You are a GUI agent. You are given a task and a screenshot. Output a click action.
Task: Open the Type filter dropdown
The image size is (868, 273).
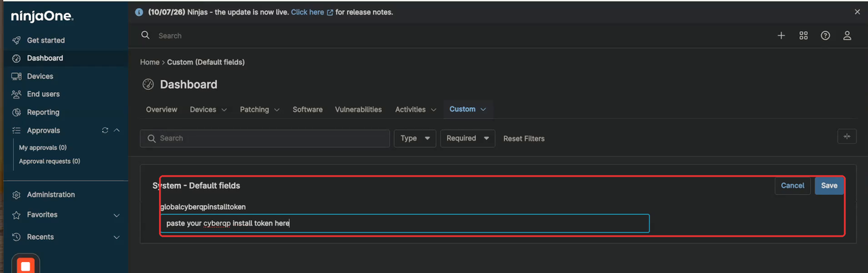415,138
